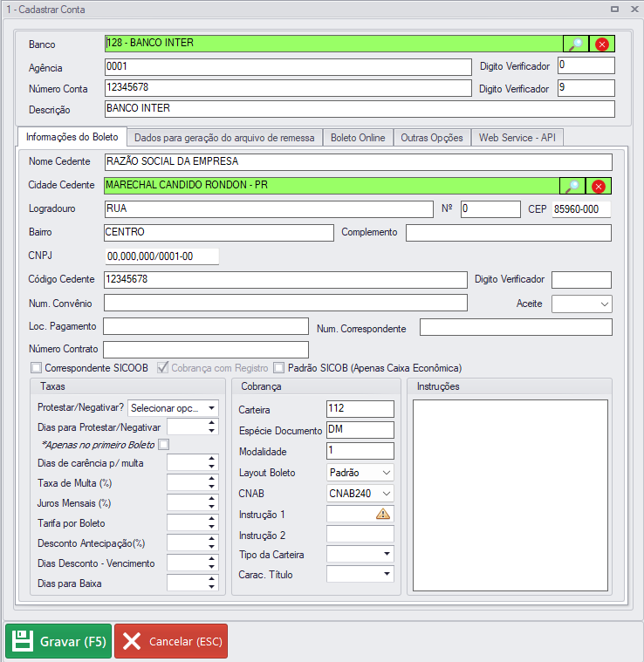Click the Código Cedente field
This screenshot has height=662, width=644.
click(285, 280)
